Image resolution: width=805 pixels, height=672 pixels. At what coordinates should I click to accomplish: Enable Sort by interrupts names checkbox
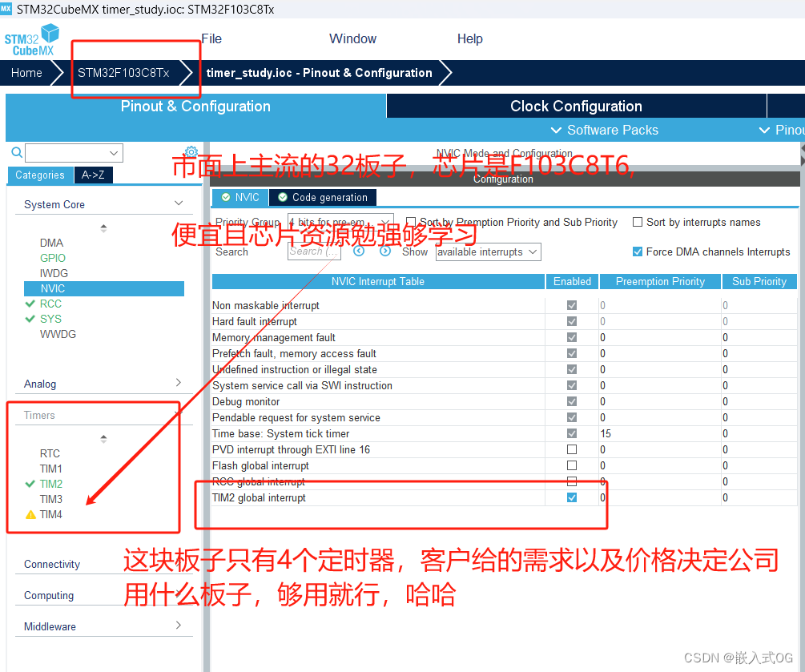click(638, 222)
